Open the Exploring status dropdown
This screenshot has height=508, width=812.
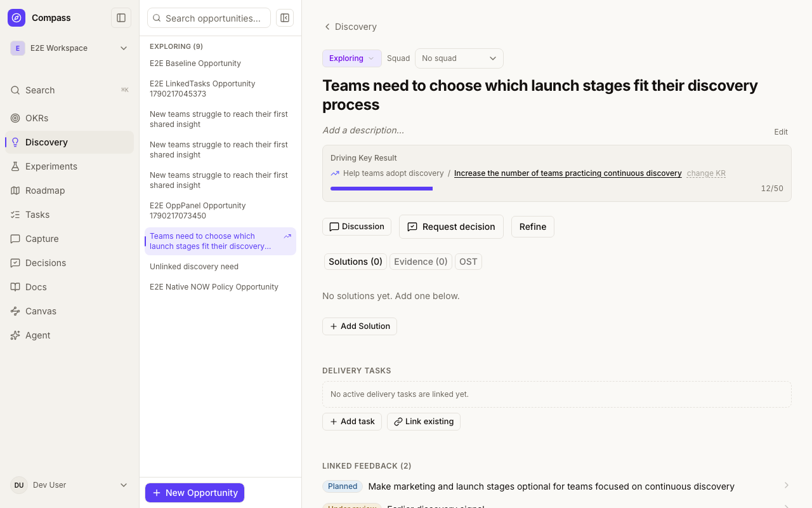[x=352, y=58]
